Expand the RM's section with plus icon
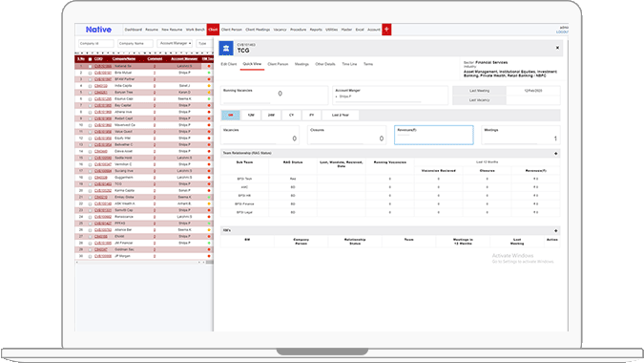 555,230
